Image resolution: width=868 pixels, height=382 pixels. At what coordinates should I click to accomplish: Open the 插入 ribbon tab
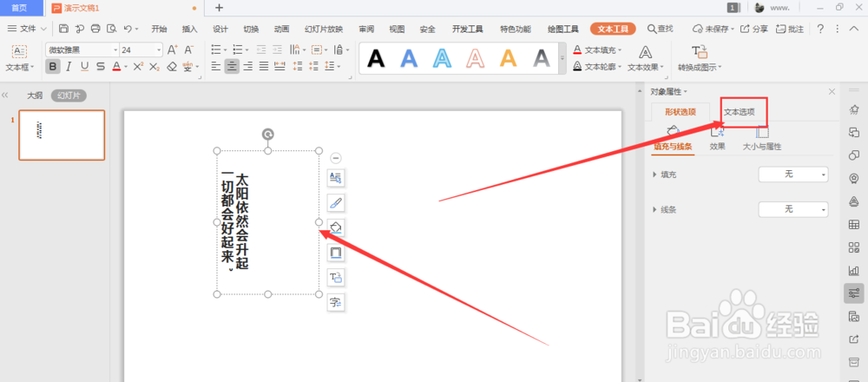(190, 29)
